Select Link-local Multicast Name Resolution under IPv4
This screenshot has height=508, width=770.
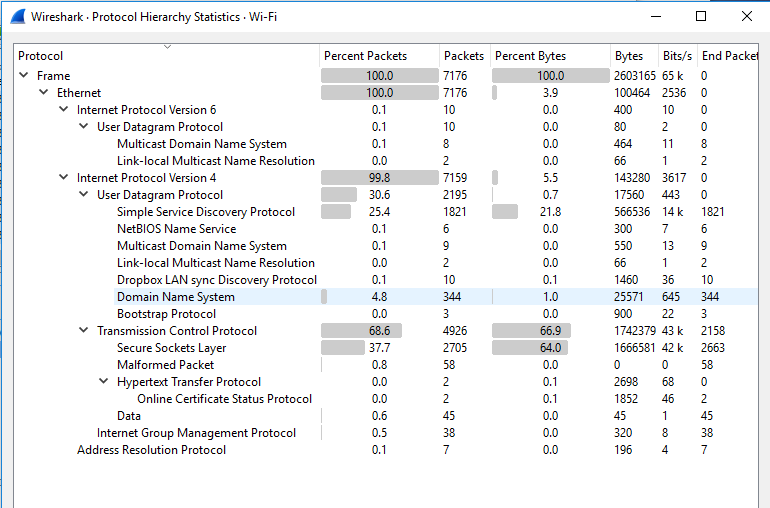point(386,263)
